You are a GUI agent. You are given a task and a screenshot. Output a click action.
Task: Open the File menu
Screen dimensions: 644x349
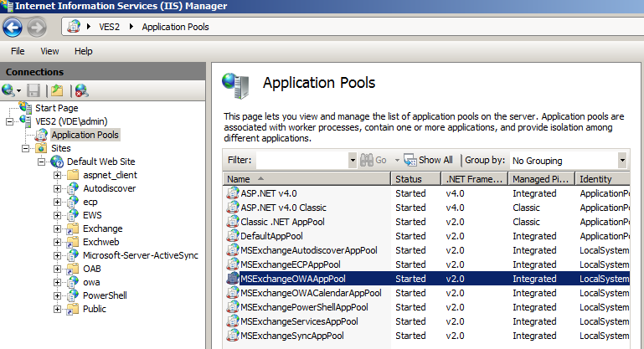(x=18, y=51)
